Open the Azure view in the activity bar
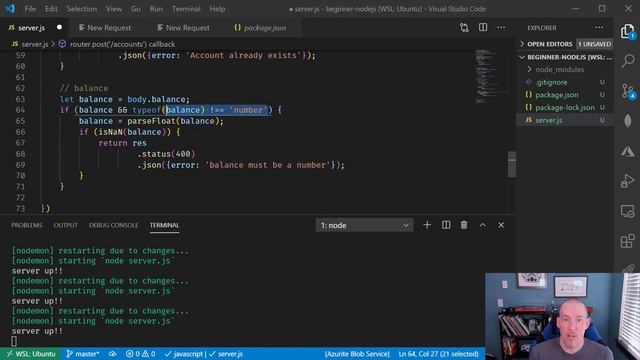This screenshot has height=360, width=640. coord(627,151)
